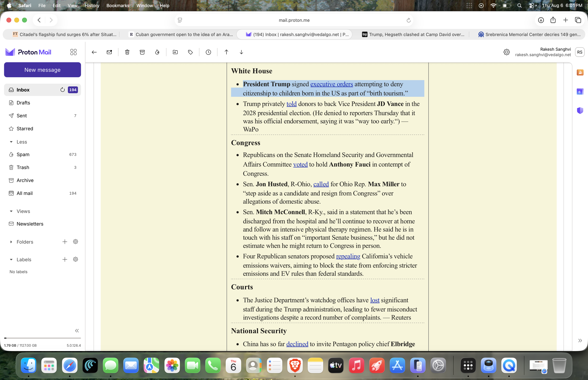Click the Safari share icon
This screenshot has width=588, height=380.
pyautogui.click(x=553, y=20)
